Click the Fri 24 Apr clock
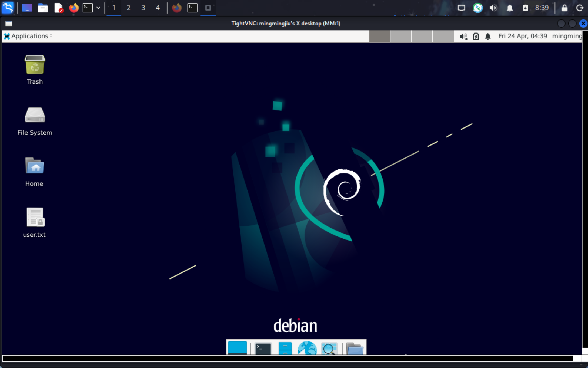 click(x=522, y=36)
